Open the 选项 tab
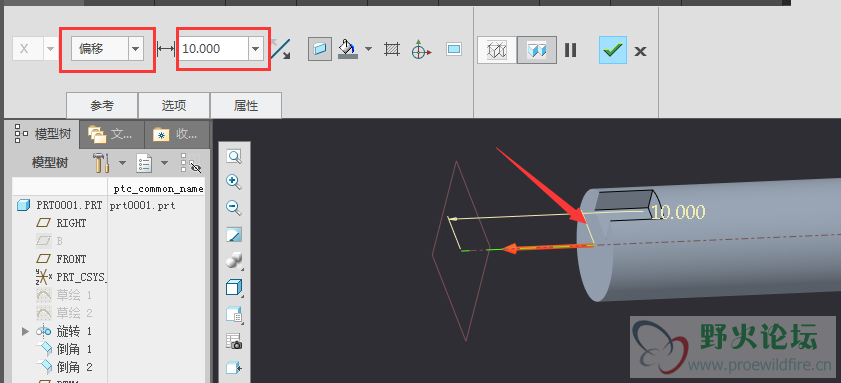Screen dimensions: 841x383 pyautogui.click(x=174, y=106)
